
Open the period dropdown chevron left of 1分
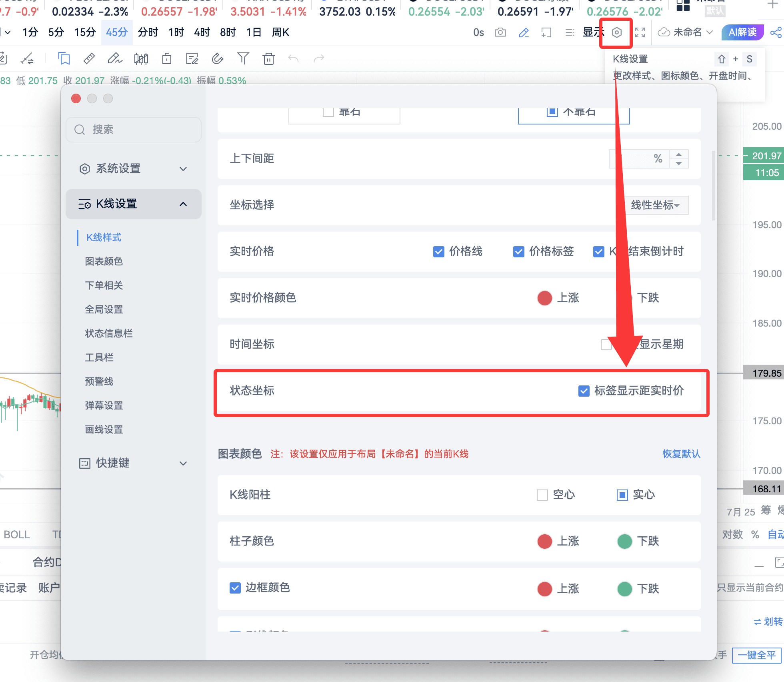8,32
